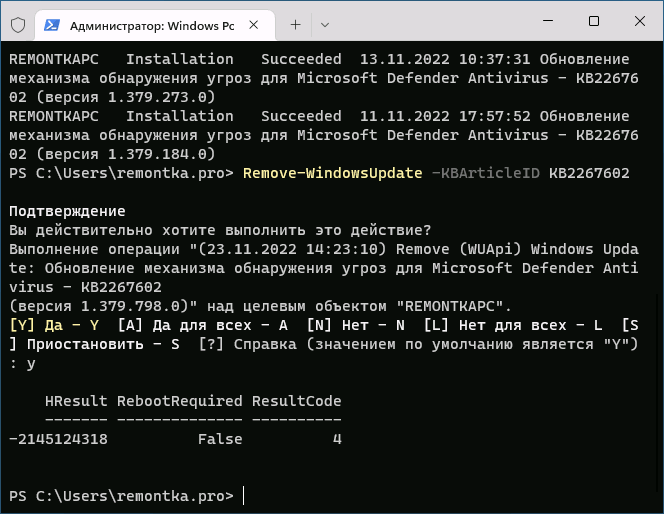Click the ResultCode column header

coord(296,401)
